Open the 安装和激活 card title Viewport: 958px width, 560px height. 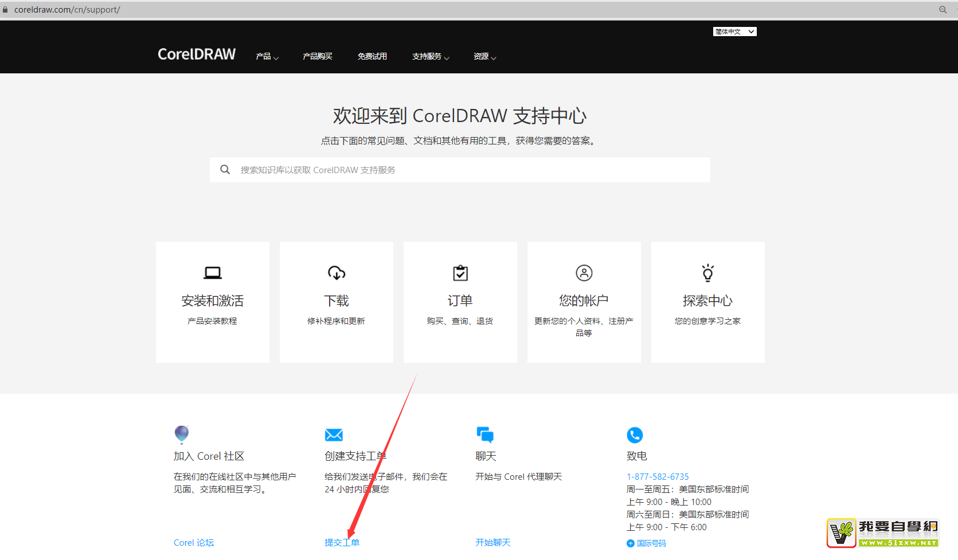tap(213, 301)
